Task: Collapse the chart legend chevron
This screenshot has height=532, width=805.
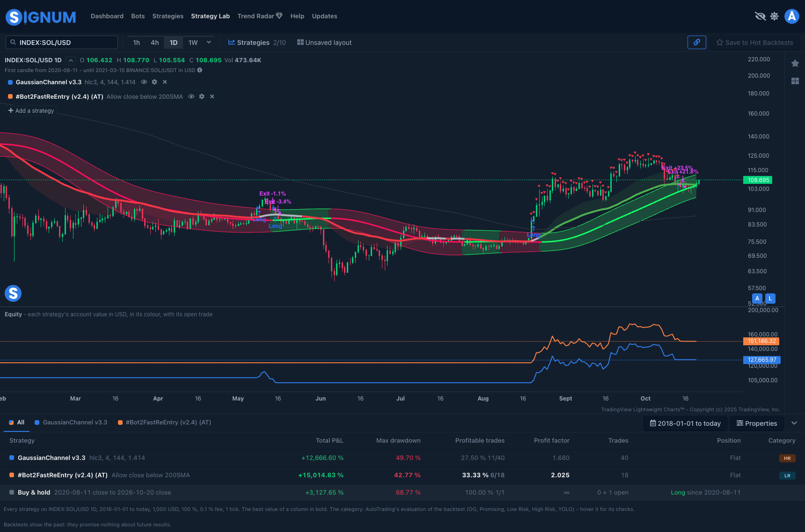Action: tap(71, 60)
